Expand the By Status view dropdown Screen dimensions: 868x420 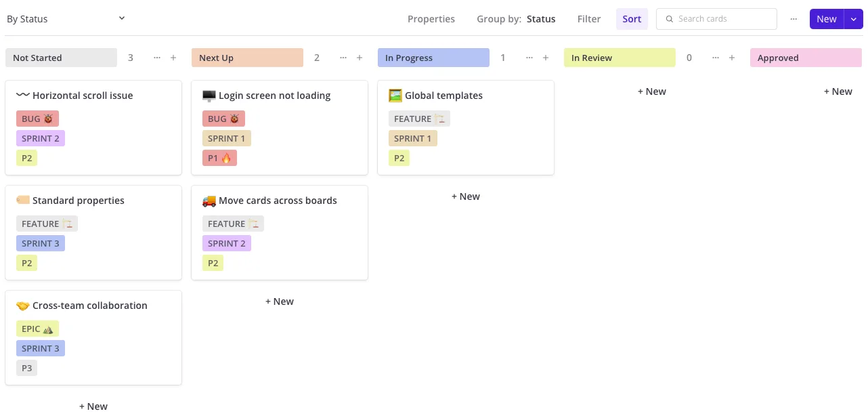click(x=122, y=18)
